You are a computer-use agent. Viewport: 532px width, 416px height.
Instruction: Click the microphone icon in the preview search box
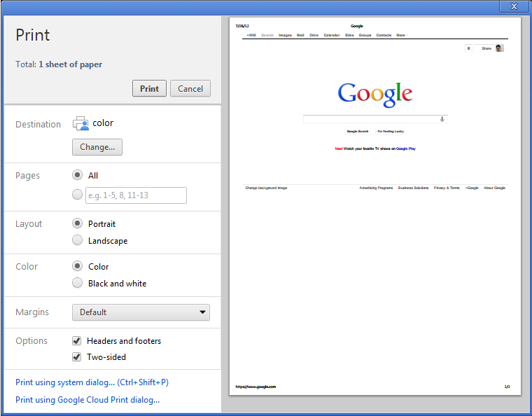coord(442,119)
